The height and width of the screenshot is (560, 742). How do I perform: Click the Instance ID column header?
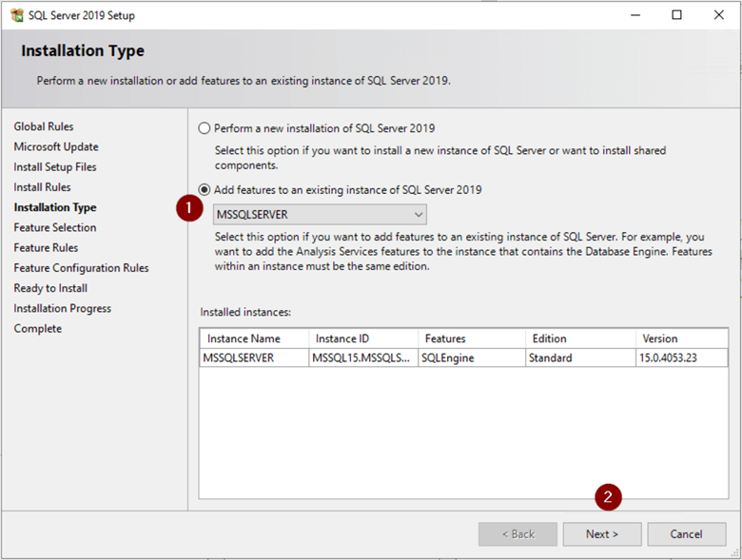pyautogui.click(x=363, y=338)
